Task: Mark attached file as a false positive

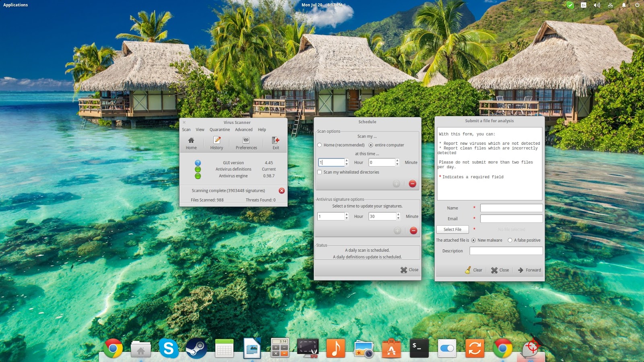Action: pos(510,240)
